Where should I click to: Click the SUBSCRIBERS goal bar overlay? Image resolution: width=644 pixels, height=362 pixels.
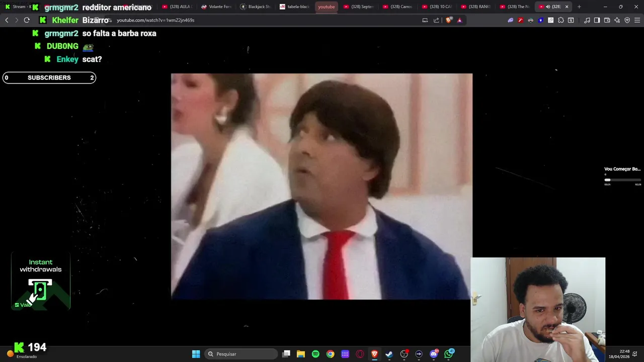(x=49, y=77)
